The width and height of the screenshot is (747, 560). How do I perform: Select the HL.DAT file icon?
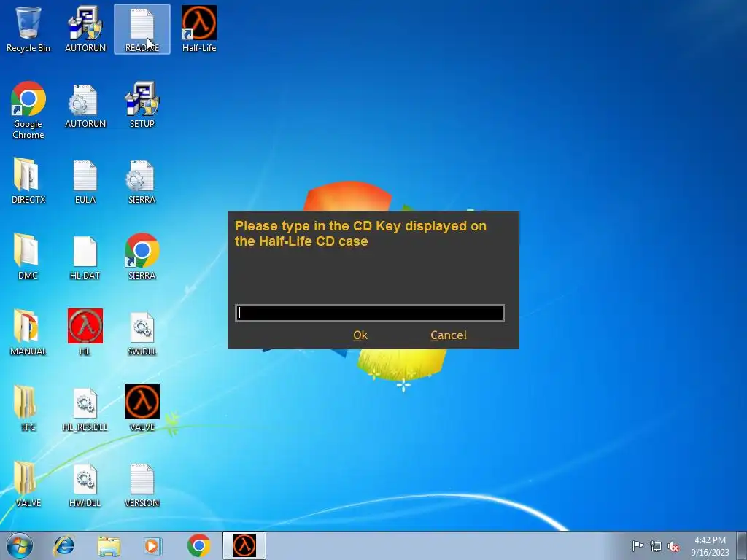[x=85, y=257]
